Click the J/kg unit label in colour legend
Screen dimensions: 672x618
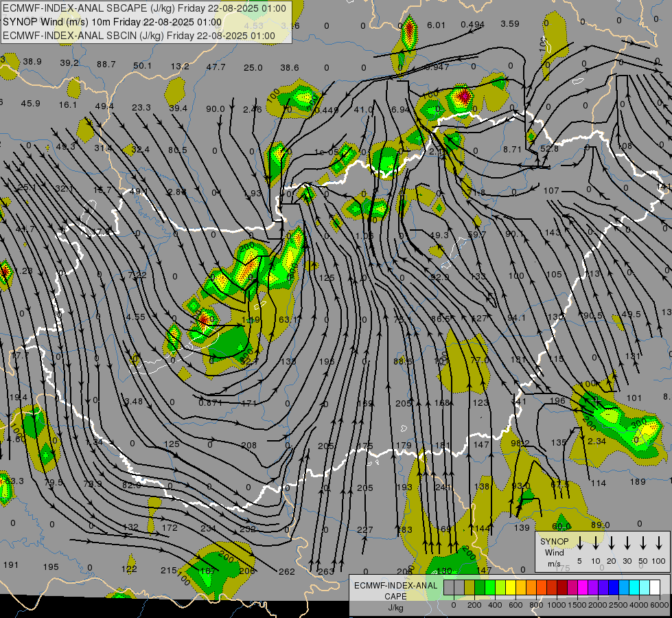click(395, 608)
